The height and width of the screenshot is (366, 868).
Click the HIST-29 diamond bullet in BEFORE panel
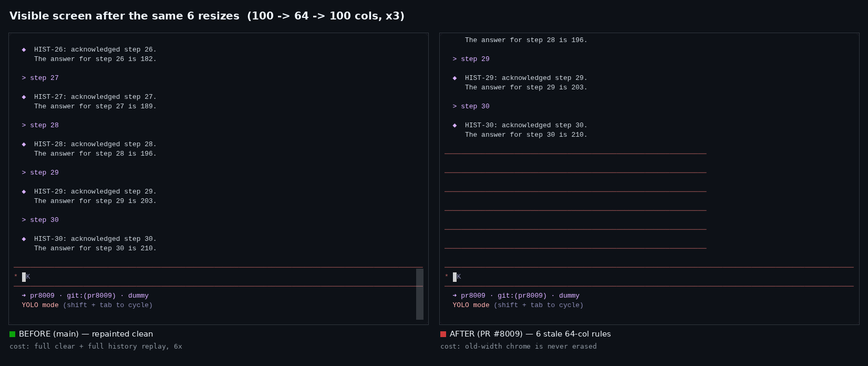coord(24,191)
